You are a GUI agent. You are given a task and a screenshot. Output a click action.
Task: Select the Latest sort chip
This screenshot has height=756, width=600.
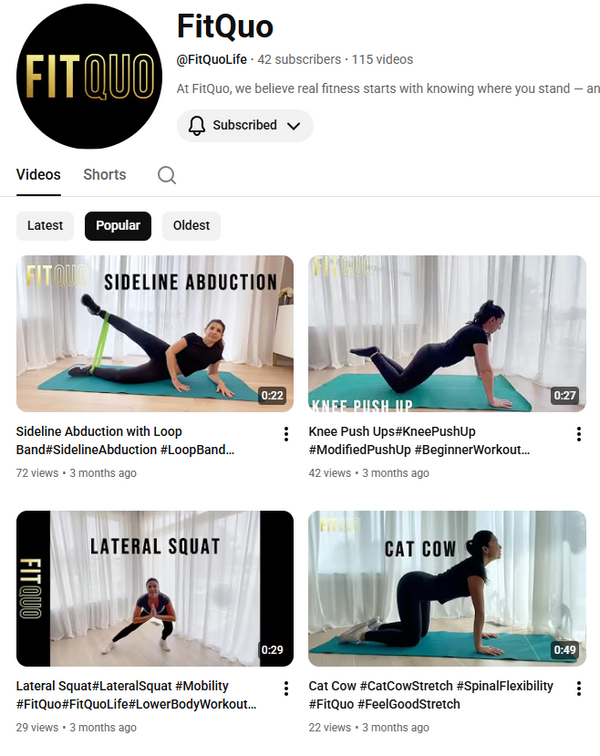click(45, 226)
